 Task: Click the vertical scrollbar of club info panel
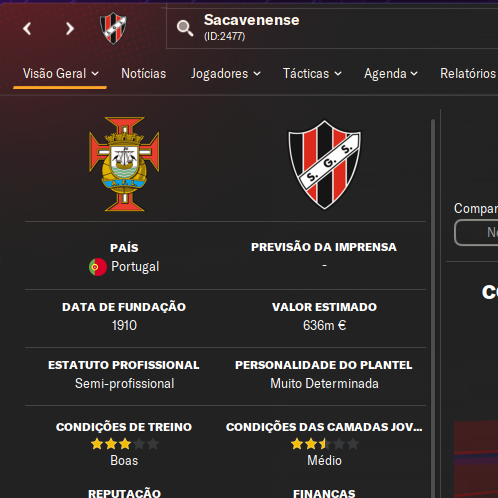tap(433, 308)
